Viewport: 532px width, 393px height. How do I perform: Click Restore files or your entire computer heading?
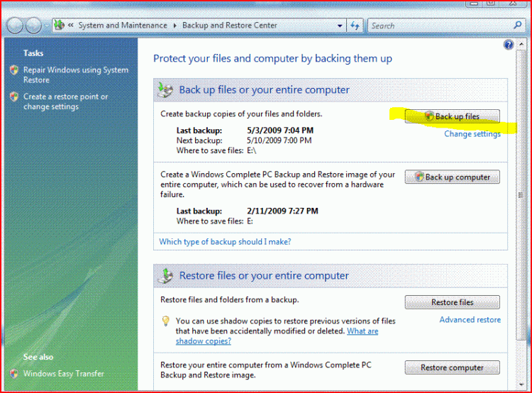point(264,275)
